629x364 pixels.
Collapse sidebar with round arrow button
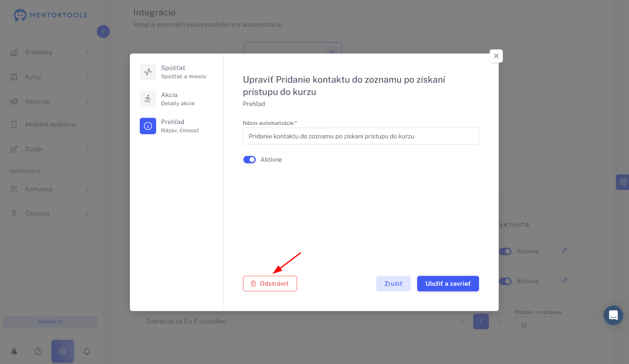103,32
